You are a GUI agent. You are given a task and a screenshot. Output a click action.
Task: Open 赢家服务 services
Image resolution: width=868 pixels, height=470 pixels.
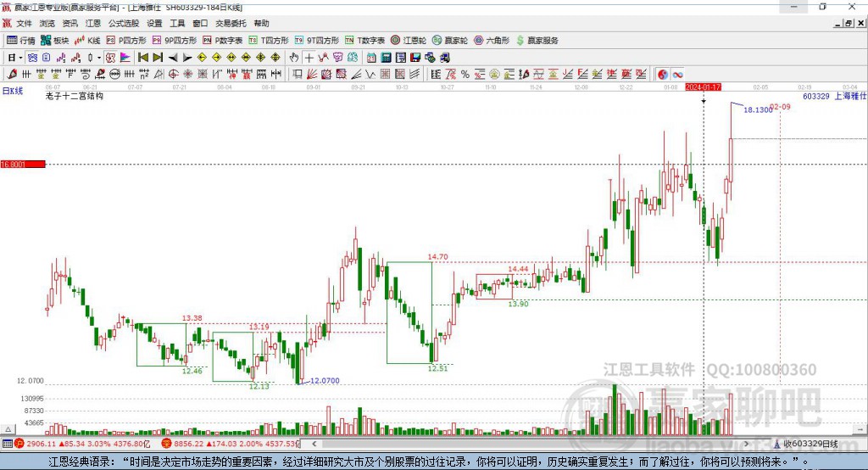pos(537,41)
